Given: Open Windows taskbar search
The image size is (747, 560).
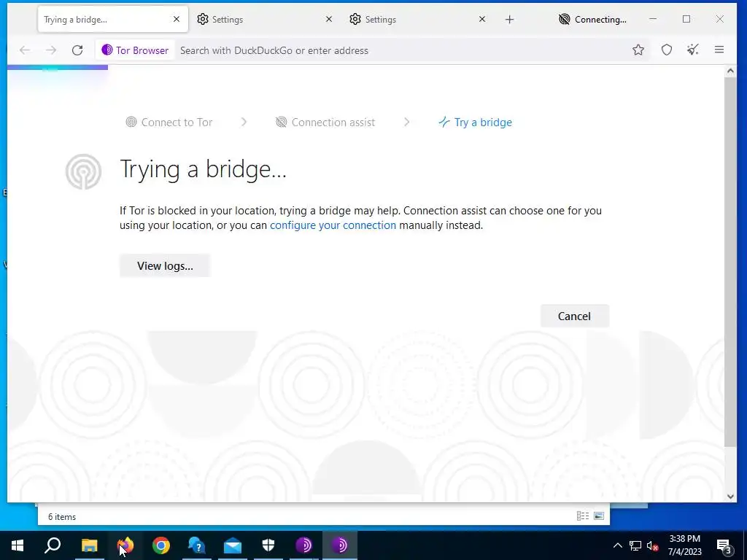Looking at the screenshot, I should point(53,545).
